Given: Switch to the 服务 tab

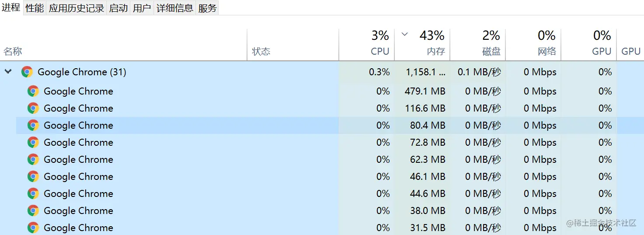Looking at the screenshot, I should [207, 8].
